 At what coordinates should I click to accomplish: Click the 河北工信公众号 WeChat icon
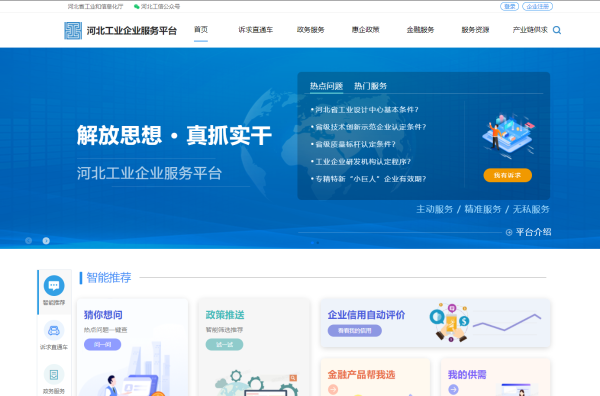point(136,7)
